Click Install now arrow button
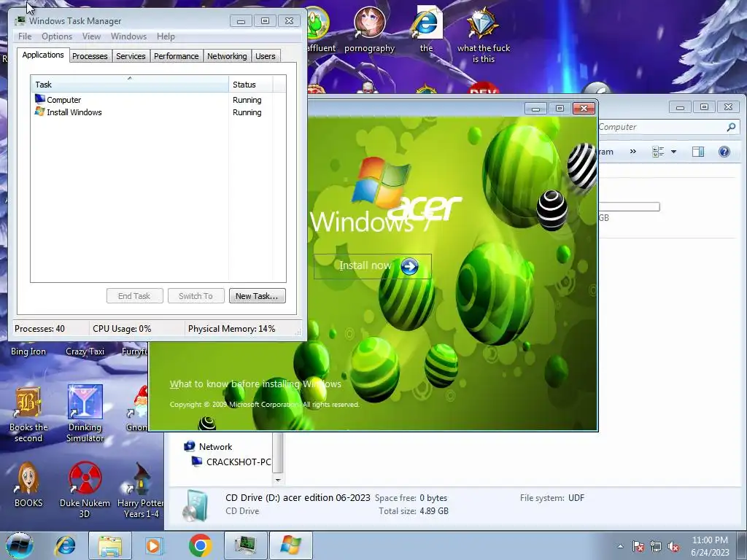Viewport: 747px width, 560px height. point(409,266)
